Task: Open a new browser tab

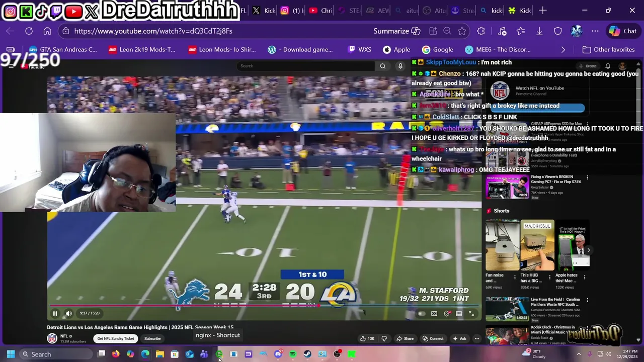Action: [543, 10]
